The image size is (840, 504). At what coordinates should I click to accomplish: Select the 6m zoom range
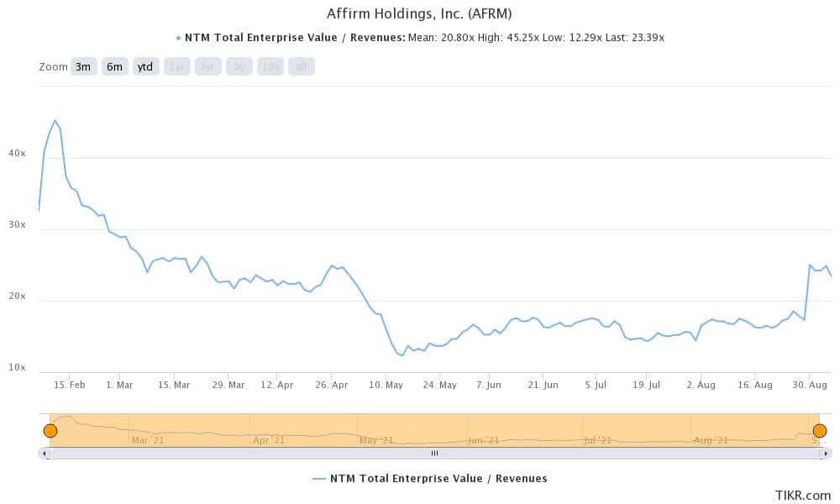coord(114,67)
